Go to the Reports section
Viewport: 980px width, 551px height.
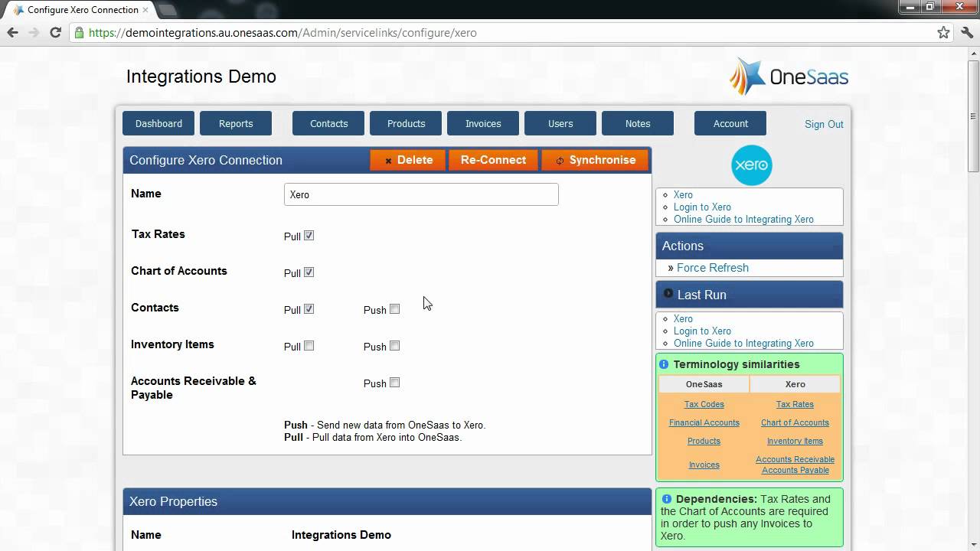[236, 123]
